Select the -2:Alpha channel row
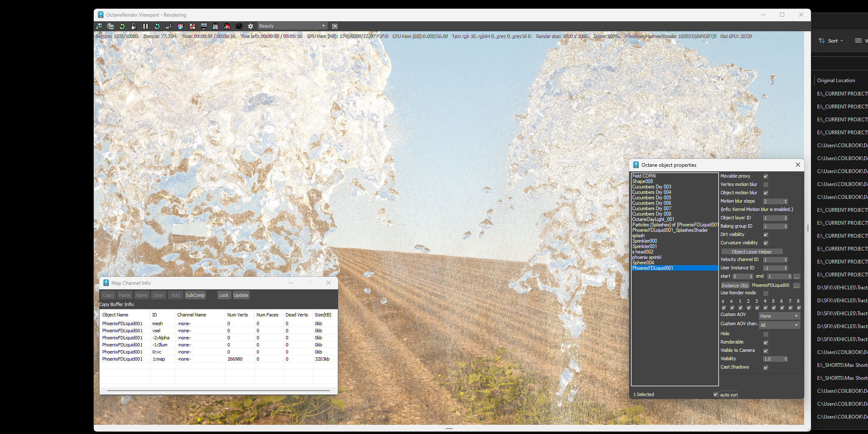This screenshot has height=434, width=868. 218,338
